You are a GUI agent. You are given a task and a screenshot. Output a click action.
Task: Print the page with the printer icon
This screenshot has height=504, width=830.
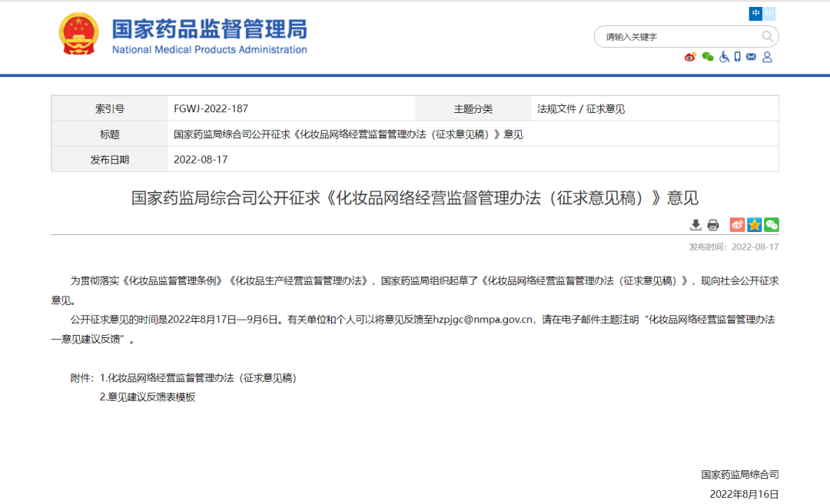click(x=713, y=224)
